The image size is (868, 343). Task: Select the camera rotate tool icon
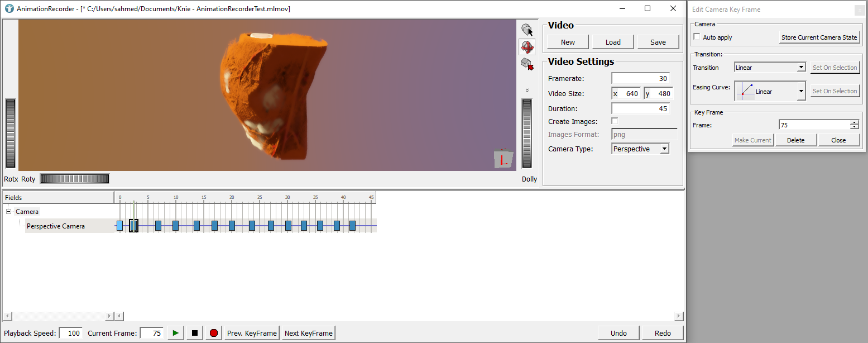(x=527, y=29)
